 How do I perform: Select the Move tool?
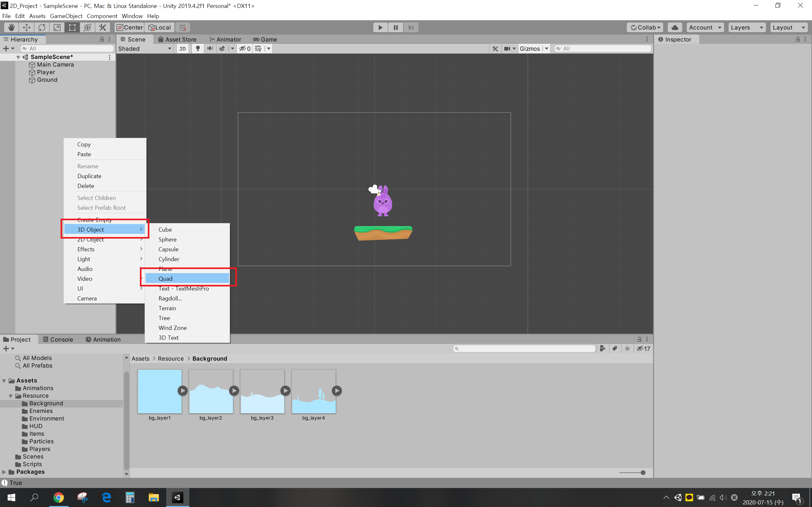point(27,28)
